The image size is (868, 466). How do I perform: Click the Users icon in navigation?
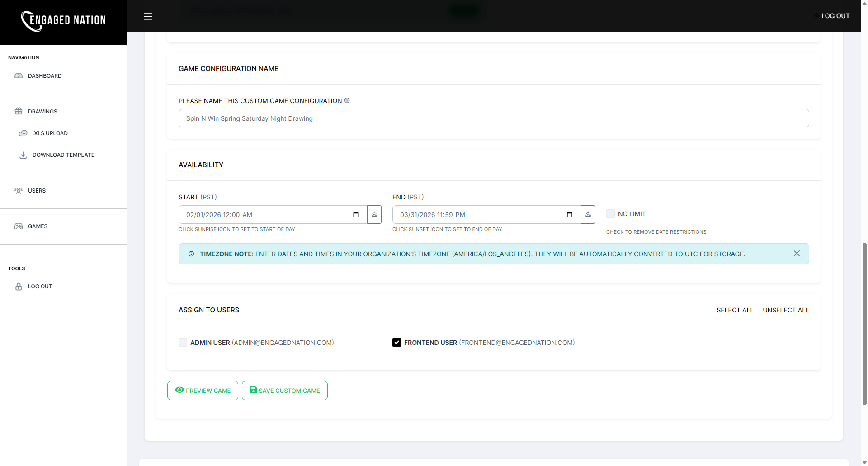(18, 190)
